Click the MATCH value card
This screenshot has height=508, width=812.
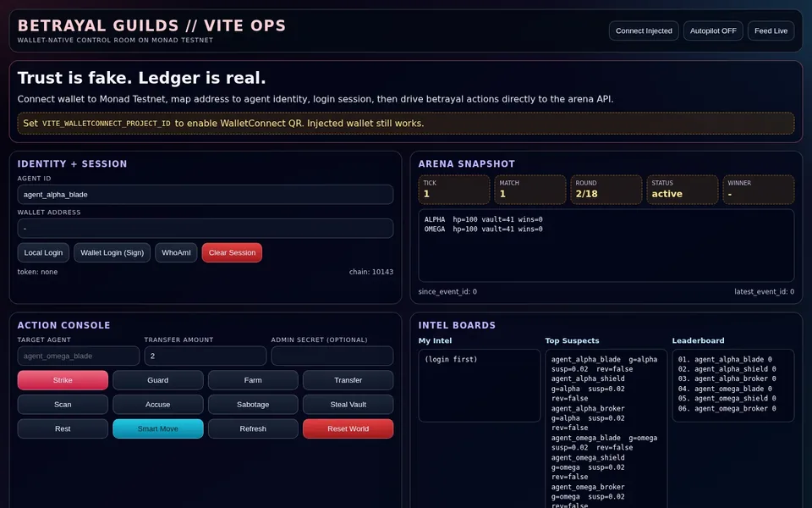click(529, 189)
